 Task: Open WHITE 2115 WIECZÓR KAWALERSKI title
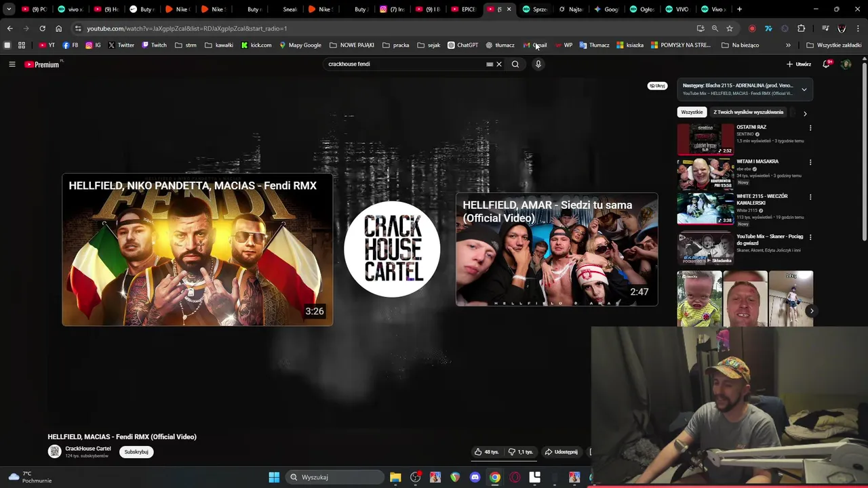[x=762, y=199]
